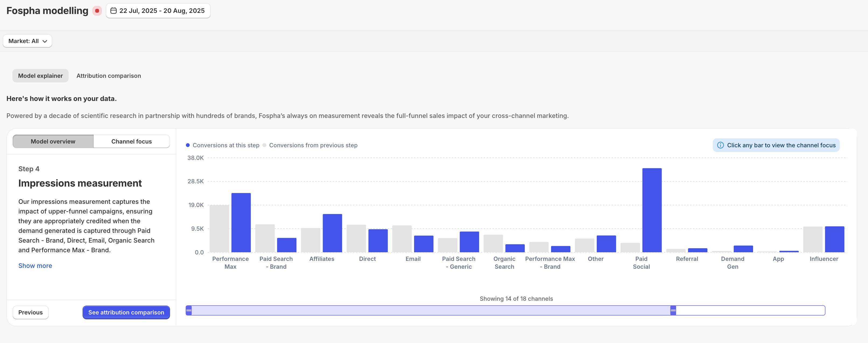Click the right handle of channel range slider
The image size is (868, 343).
[x=673, y=310]
